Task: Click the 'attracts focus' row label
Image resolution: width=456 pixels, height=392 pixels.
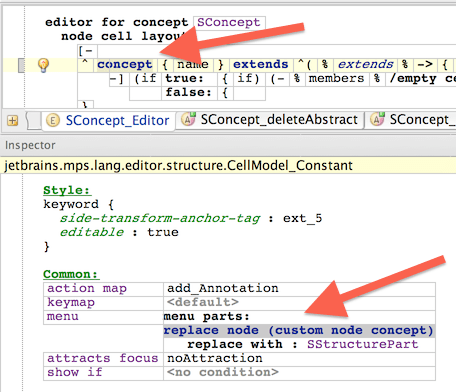Action: click(x=103, y=358)
